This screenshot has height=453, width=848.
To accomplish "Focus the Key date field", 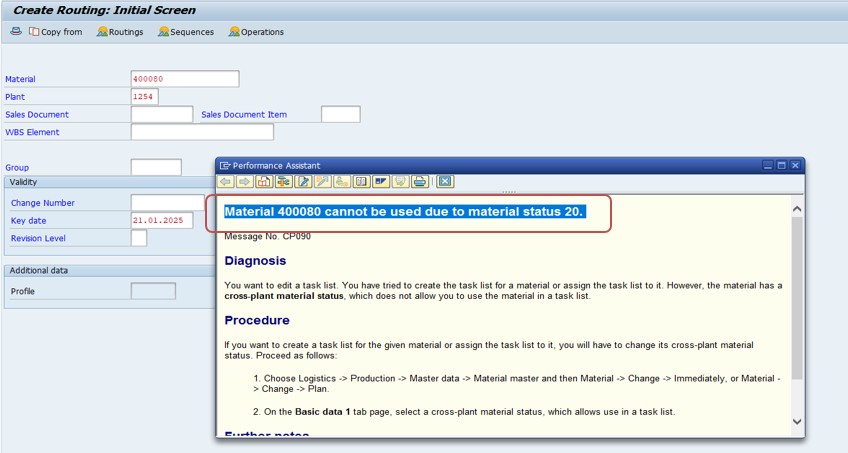I will point(163,220).
